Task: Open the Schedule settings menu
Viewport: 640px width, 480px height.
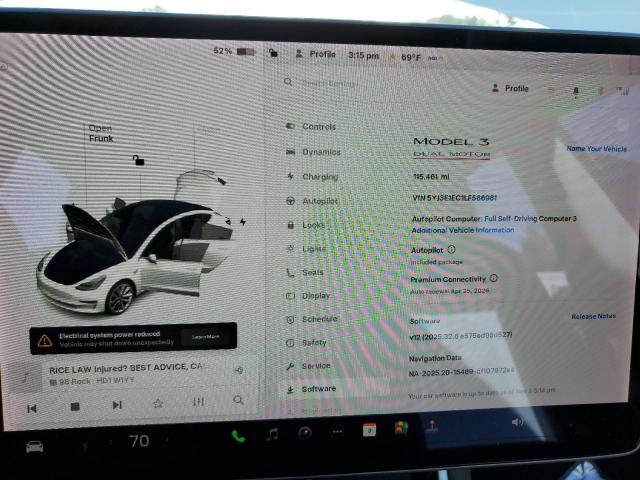Action: click(x=311, y=319)
